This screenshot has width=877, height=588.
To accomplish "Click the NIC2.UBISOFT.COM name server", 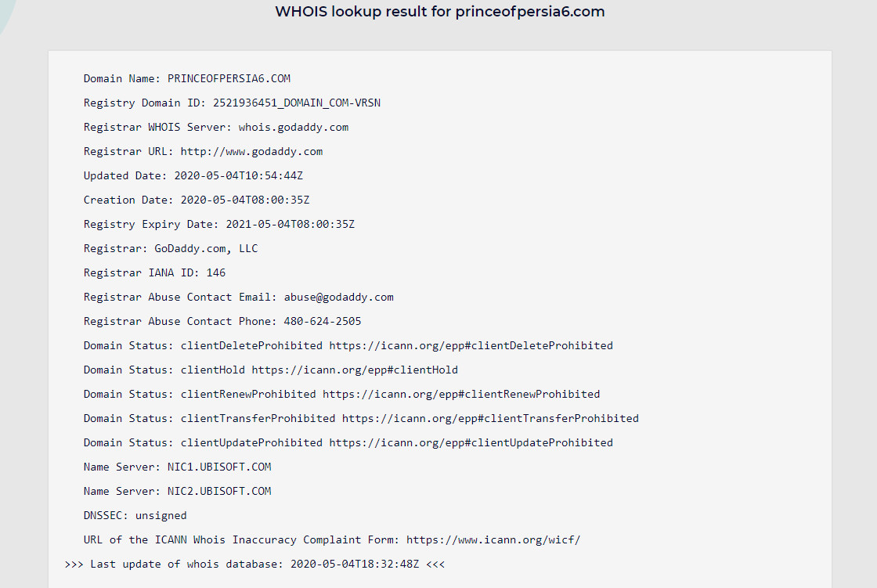I will click(x=219, y=491).
